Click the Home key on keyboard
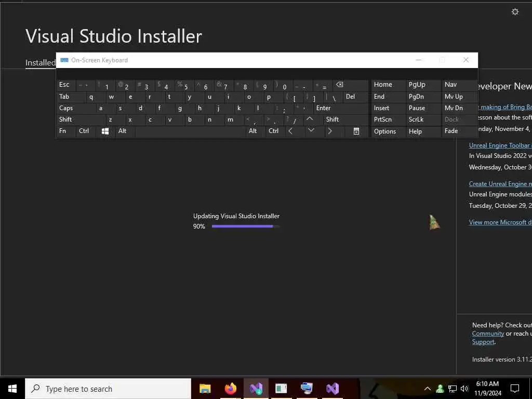The height and width of the screenshot is (399, 532). point(388,85)
